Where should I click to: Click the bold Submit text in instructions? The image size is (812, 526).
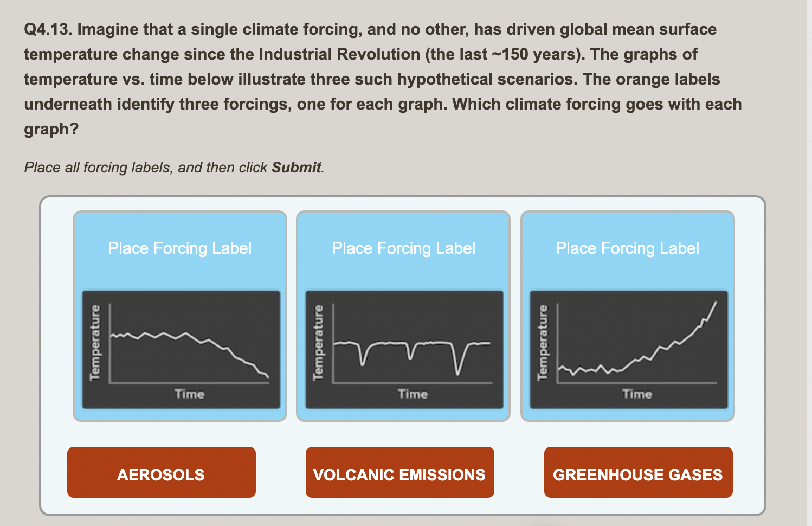coord(297,168)
